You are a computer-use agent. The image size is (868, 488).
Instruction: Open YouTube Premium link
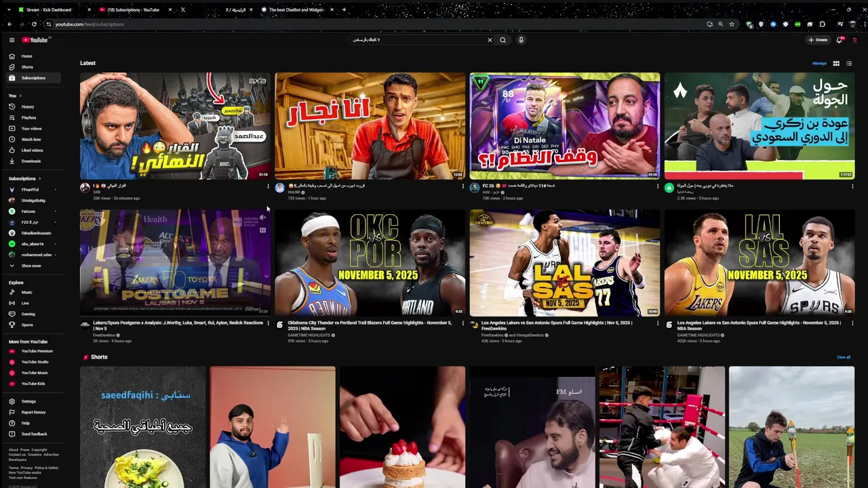pyautogui.click(x=34, y=351)
